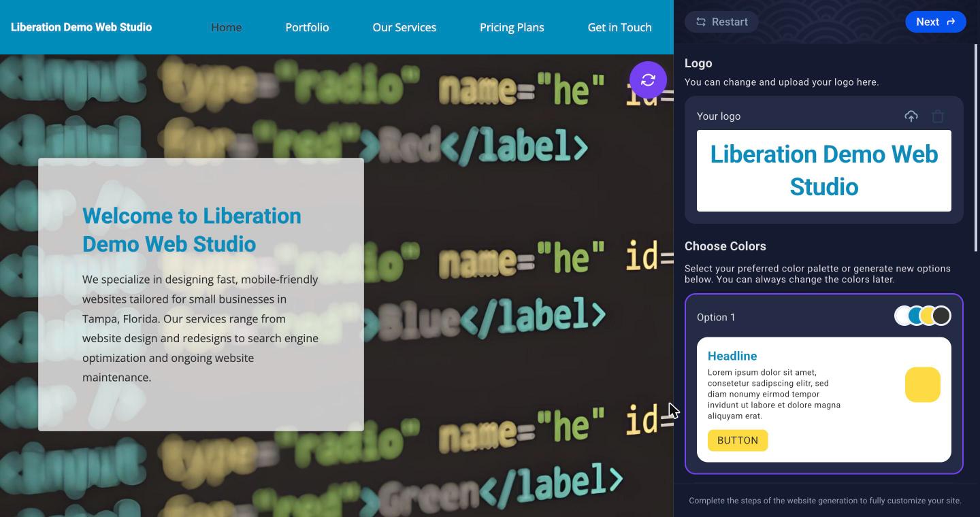
Task: Click the Liberation Demo Web Studio header title
Action: [82, 27]
